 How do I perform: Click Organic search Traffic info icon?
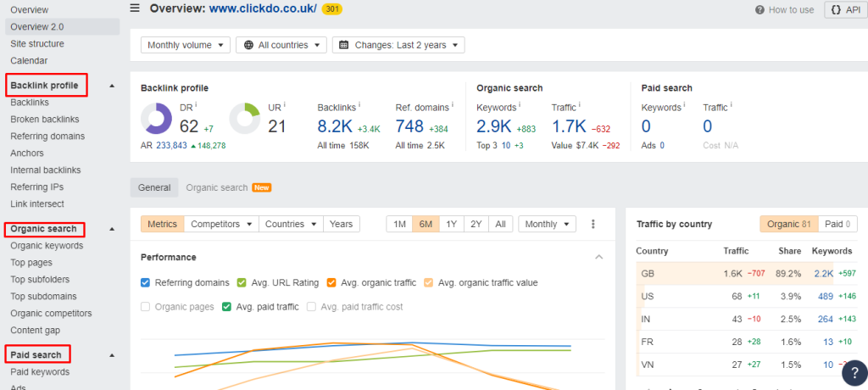(580, 104)
